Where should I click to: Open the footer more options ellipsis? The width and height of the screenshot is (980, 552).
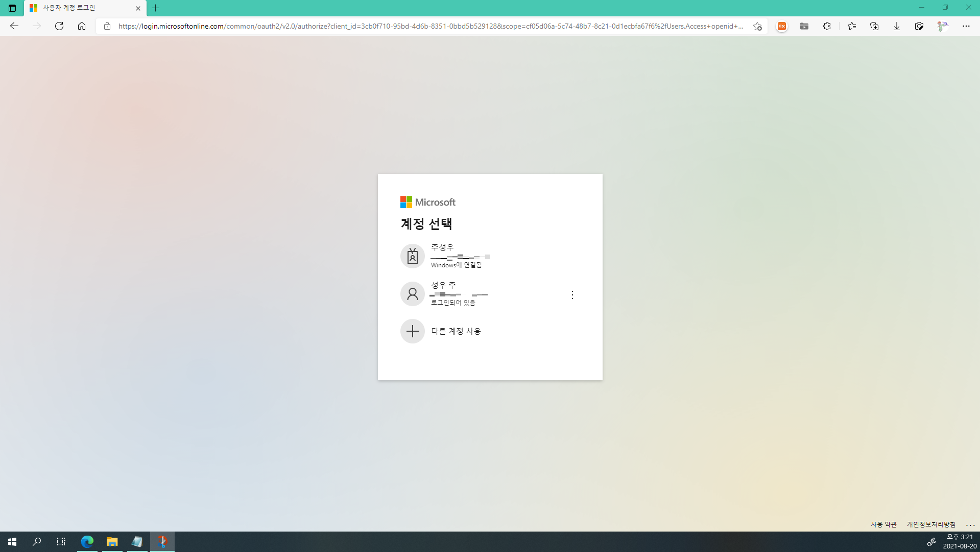pyautogui.click(x=970, y=525)
